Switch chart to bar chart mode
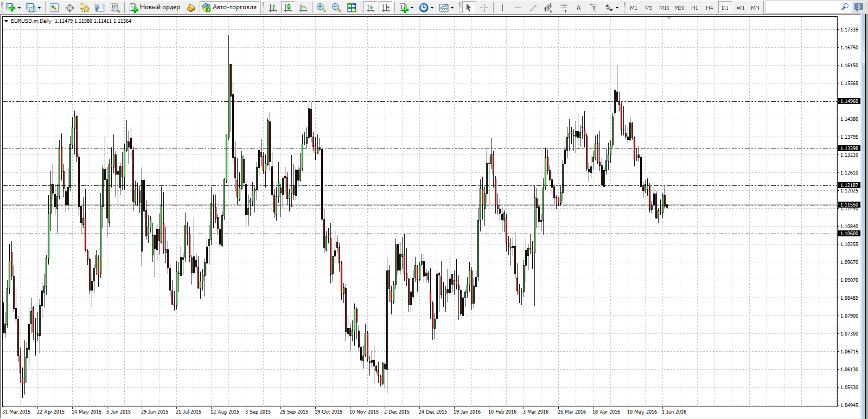 [273, 8]
